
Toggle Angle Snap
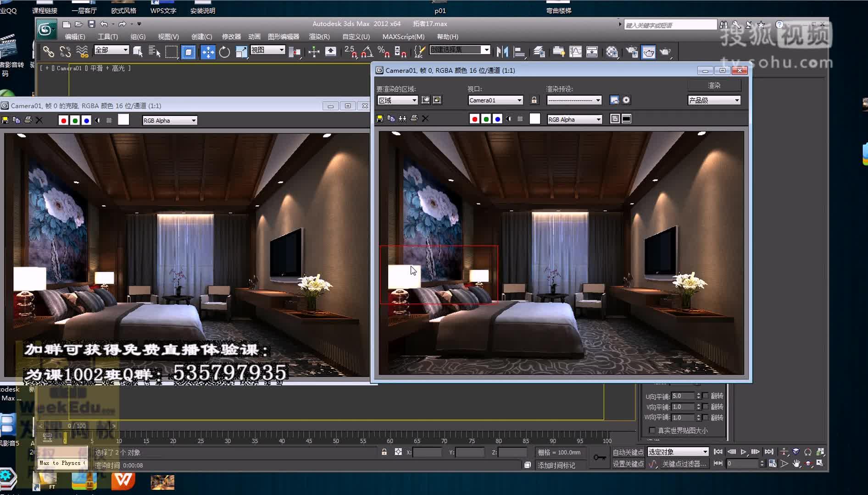[367, 52]
